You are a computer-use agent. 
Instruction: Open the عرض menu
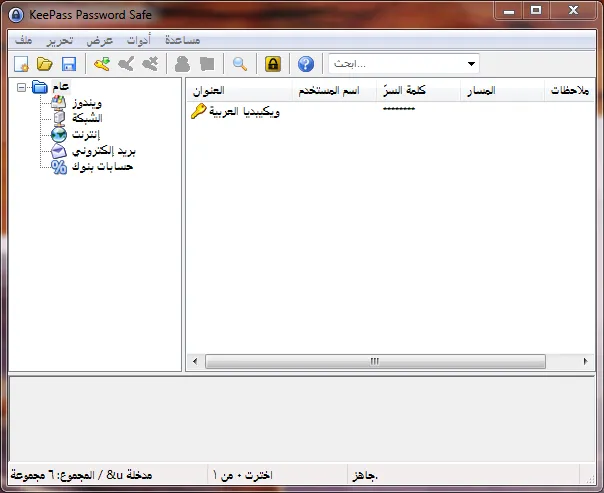(100, 40)
